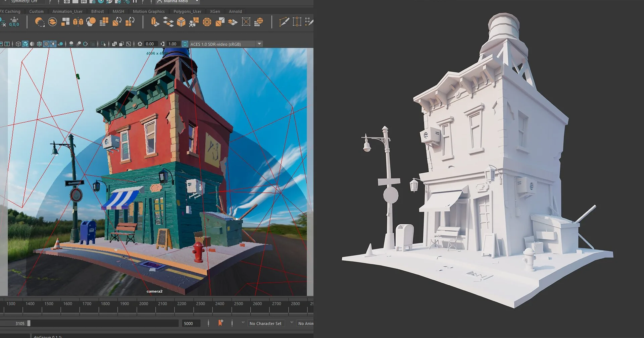Select the Insert Edge Loop tool
The image size is (644, 338).
297,22
